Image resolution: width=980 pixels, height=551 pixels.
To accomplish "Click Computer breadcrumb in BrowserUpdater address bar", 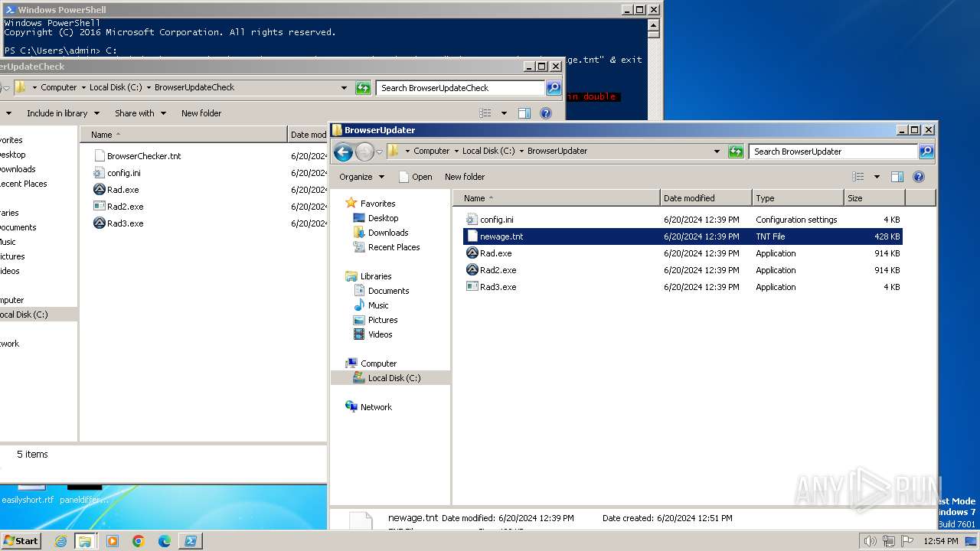I will (431, 152).
